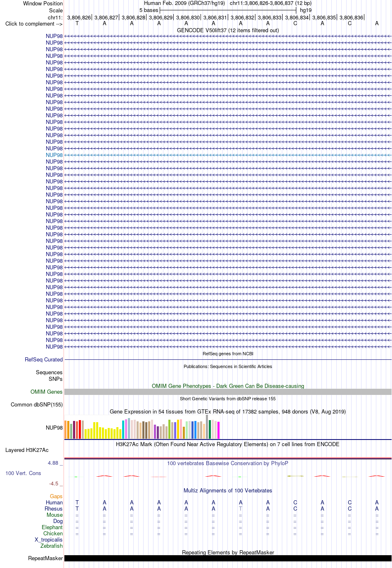Click the chr11: ruler label

(x=55, y=18)
